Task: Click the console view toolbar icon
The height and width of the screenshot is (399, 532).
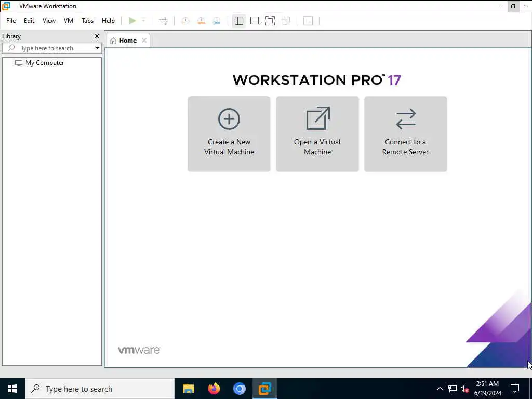Action: pos(308,21)
